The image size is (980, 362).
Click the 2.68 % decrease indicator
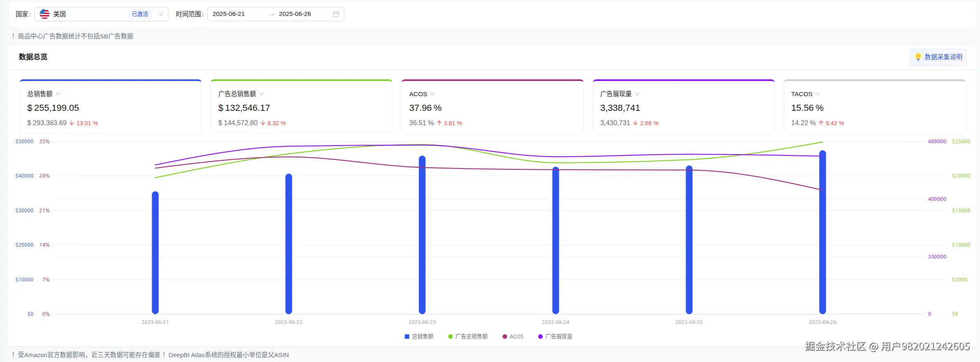[x=646, y=123]
